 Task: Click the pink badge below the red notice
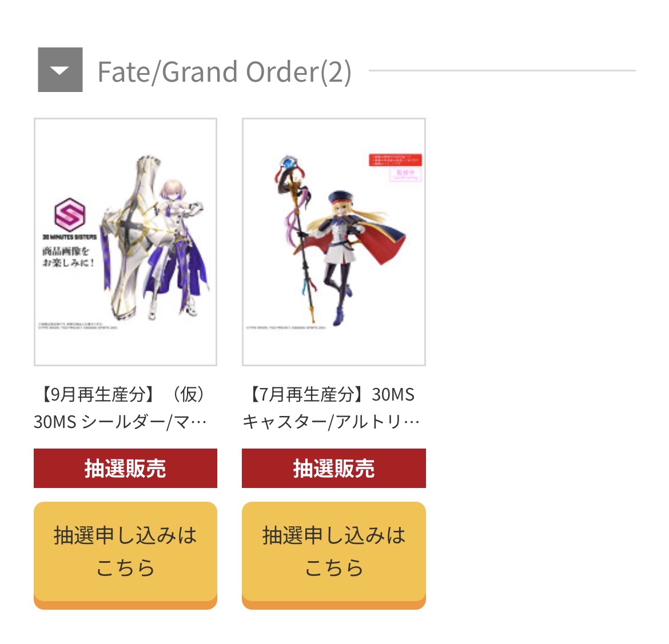(x=405, y=174)
